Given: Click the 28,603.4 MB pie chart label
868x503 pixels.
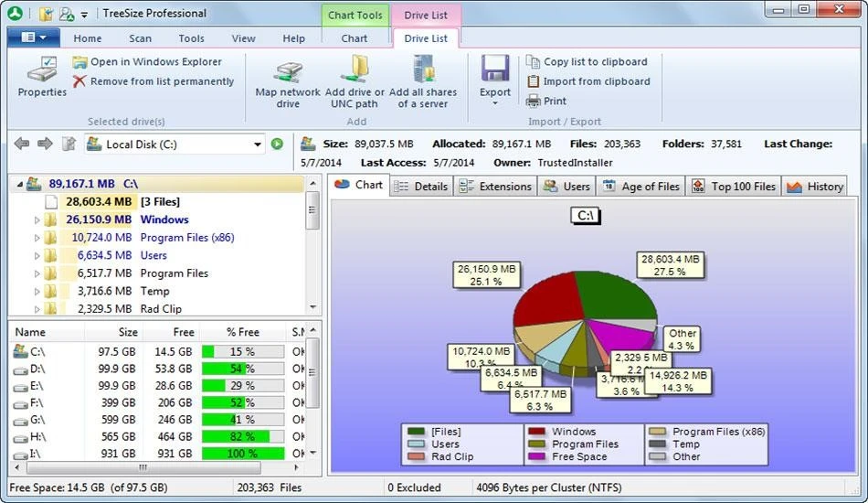Looking at the screenshot, I should coord(670,265).
